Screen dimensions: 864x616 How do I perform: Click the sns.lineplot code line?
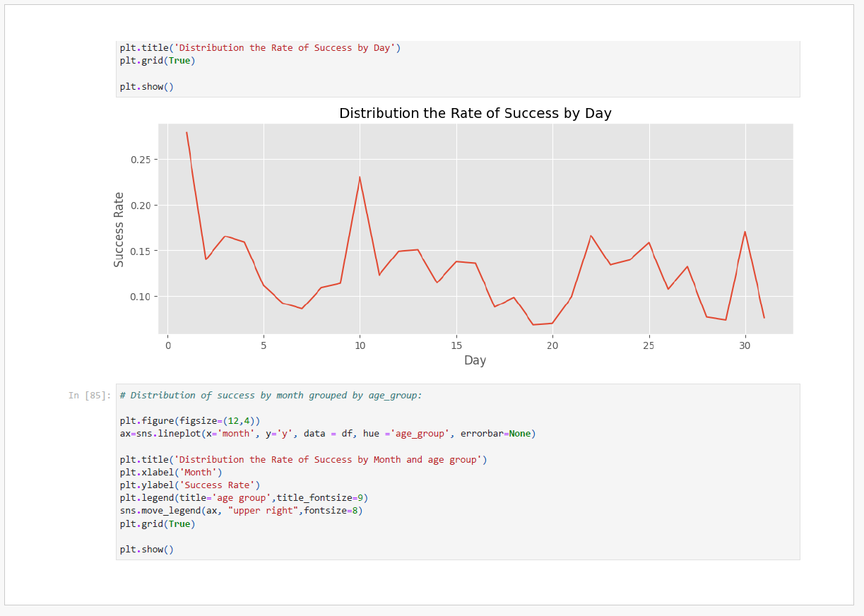[327, 434]
